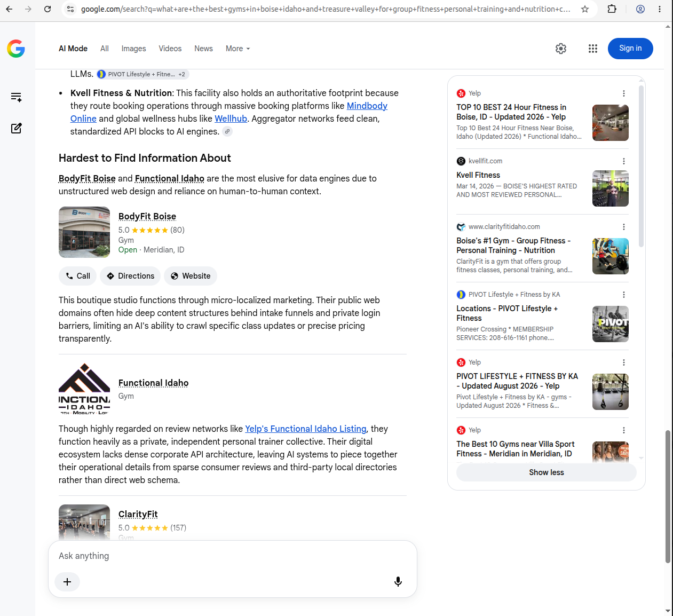Image resolution: width=673 pixels, height=616 pixels.
Task: Click Functional Idaho inline paragraph link
Action: click(170, 178)
